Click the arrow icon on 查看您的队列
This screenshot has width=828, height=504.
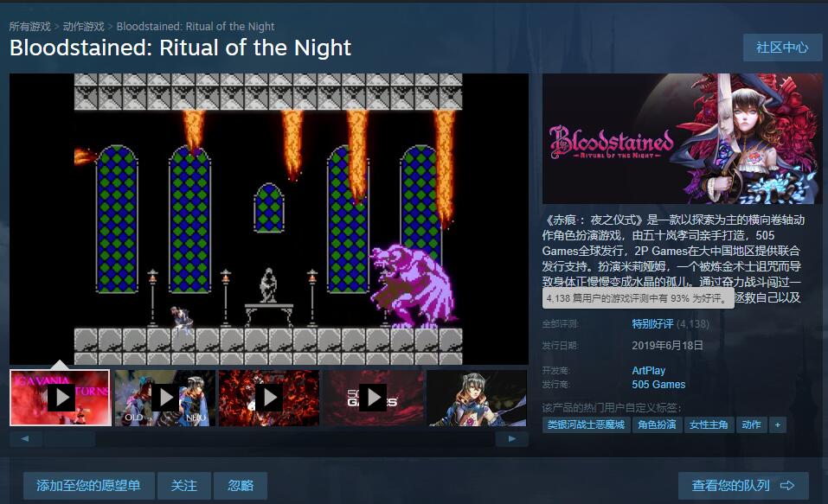pyautogui.click(x=787, y=486)
